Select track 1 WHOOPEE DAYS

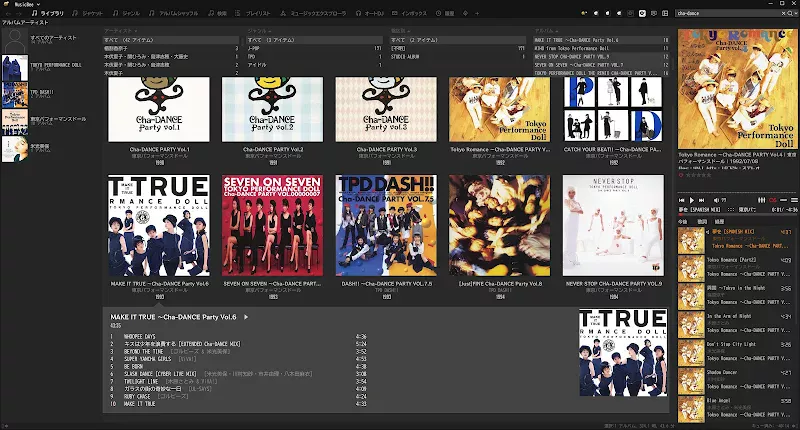238,337
